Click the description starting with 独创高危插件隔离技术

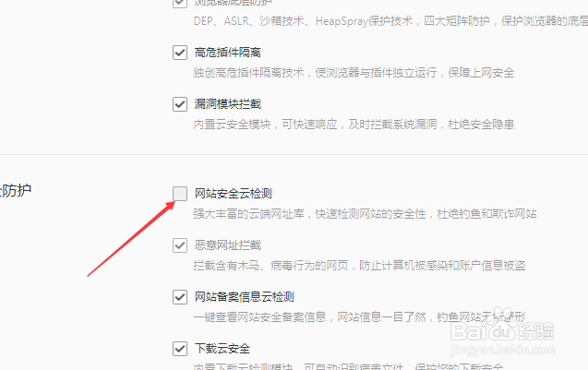[354, 72]
